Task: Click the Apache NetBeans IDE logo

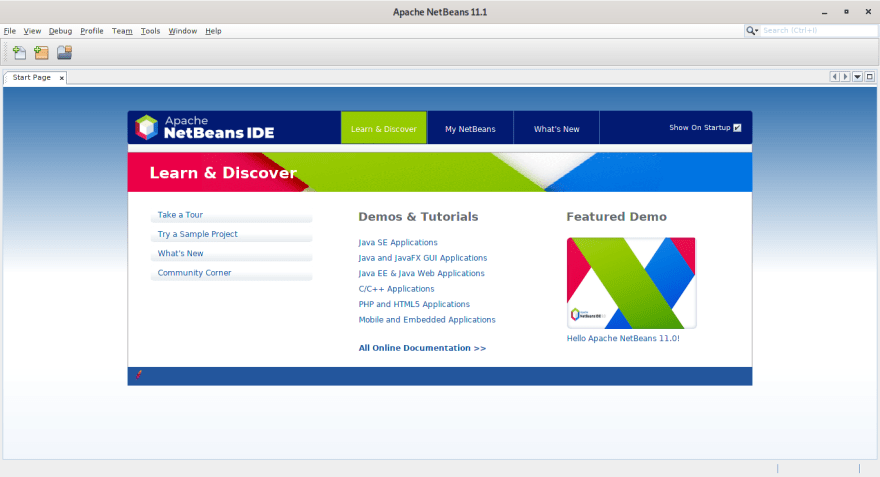Action: point(204,127)
